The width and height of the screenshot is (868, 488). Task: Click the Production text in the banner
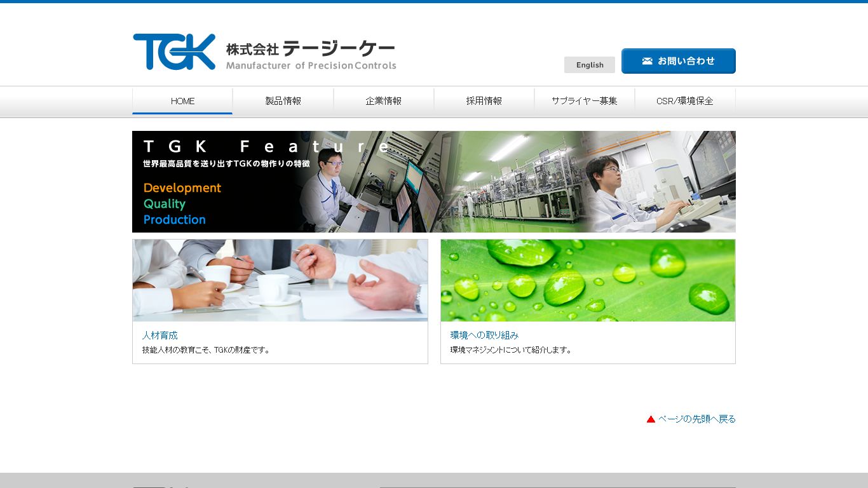175,220
